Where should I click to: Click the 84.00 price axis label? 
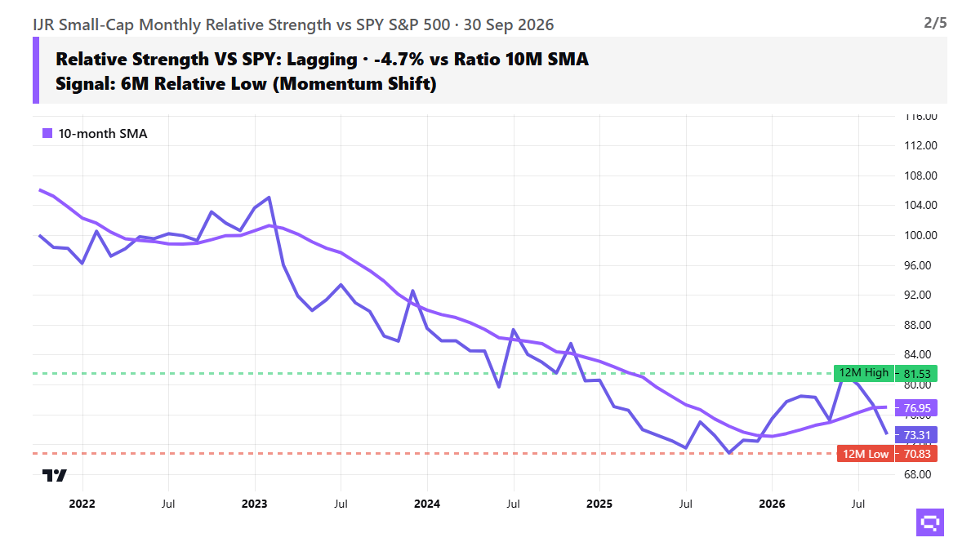point(919,354)
